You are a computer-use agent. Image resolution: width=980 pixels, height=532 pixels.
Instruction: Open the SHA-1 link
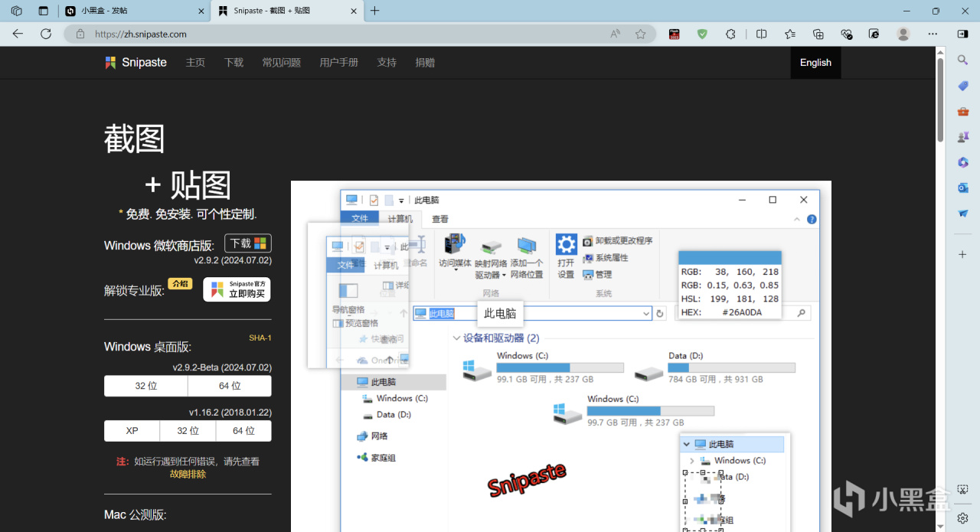[260, 338]
